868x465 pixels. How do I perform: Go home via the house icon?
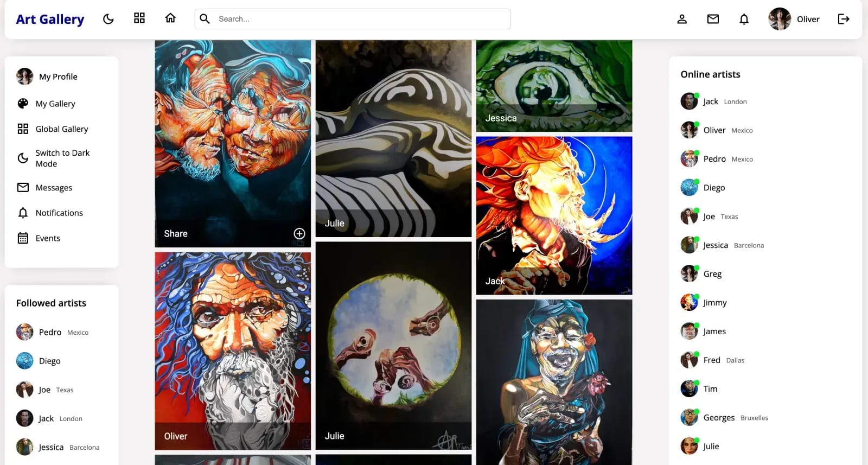point(170,18)
